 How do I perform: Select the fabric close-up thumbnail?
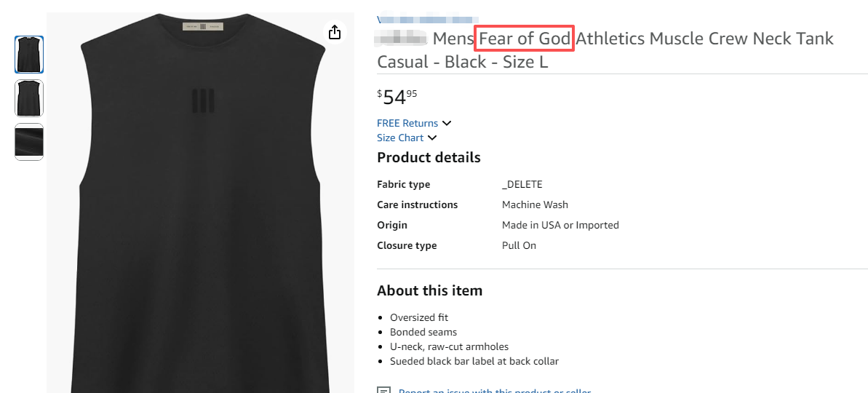pyautogui.click(x=29, y=142)
